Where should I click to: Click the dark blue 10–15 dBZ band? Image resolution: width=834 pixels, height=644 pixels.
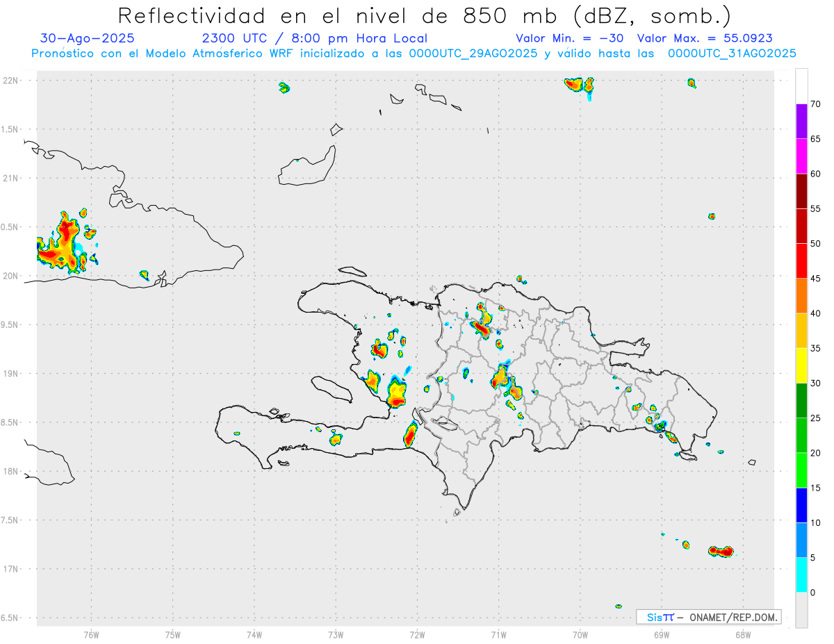click(x=801, y=505)
